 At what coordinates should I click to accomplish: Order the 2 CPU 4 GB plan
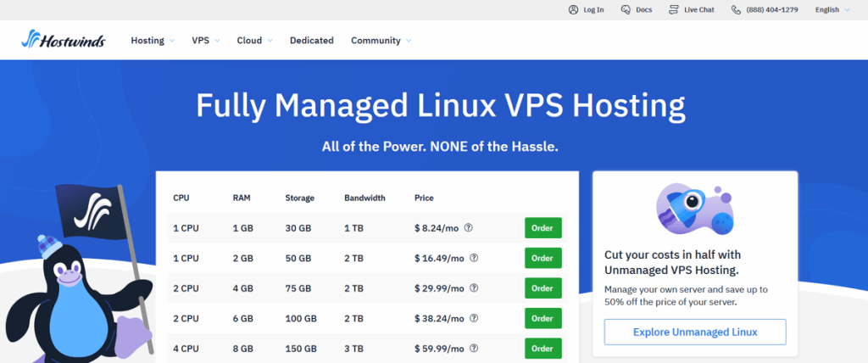[543, 288]
